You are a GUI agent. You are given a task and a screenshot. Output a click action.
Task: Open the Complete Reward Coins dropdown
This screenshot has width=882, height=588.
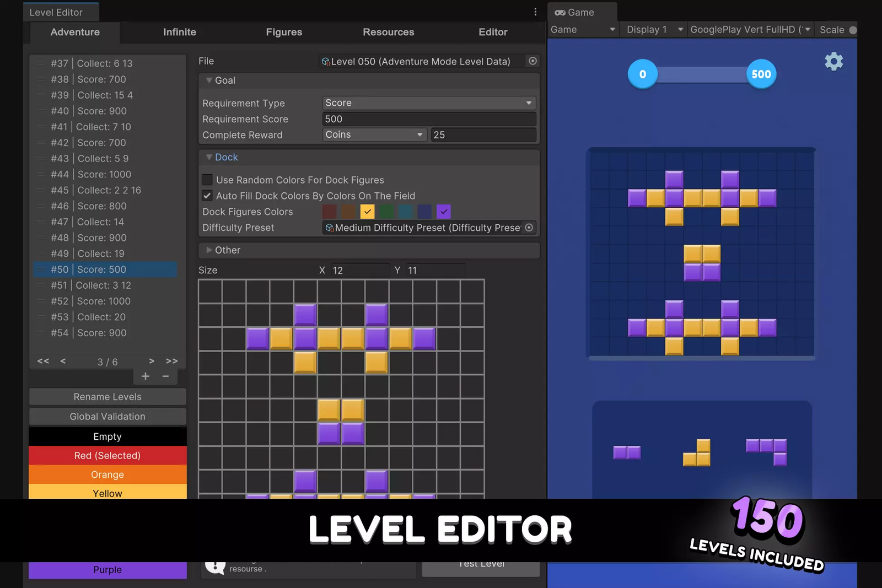click(x=374, y=135)
